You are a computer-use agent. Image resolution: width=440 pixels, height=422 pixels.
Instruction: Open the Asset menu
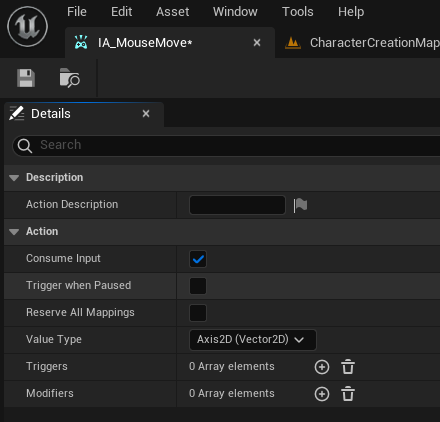(173, 12)
